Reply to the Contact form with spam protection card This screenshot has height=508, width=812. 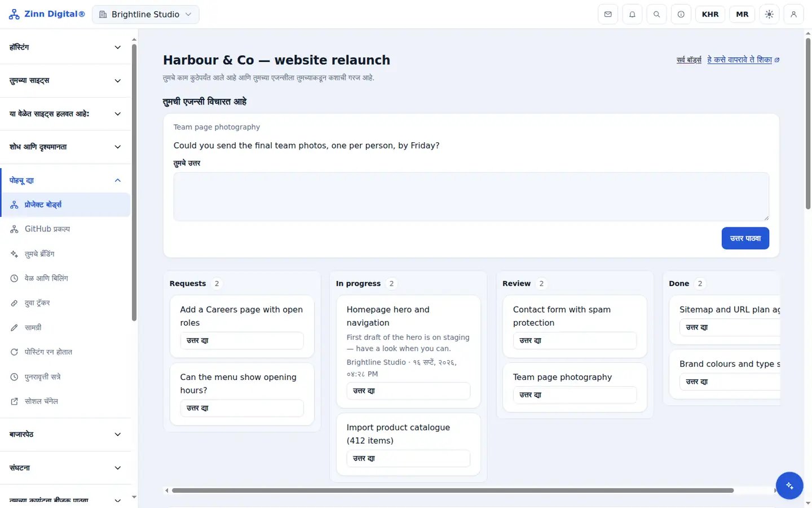pyautogui.click(x=575, y=341)
